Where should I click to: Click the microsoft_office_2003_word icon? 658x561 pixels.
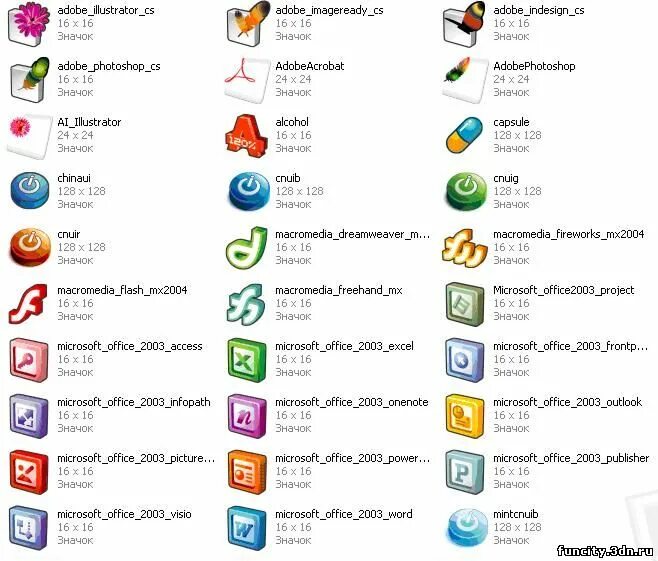click(x=247, y=528)
